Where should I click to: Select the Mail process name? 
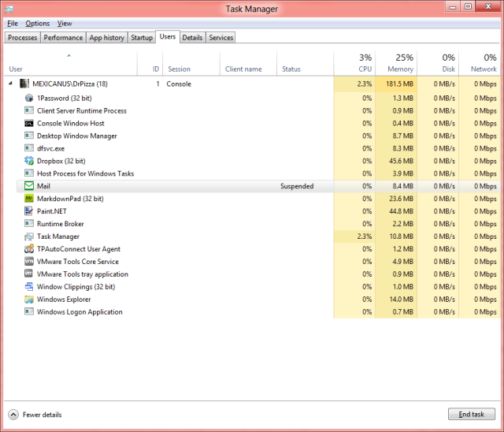click(x=43, y=186)
